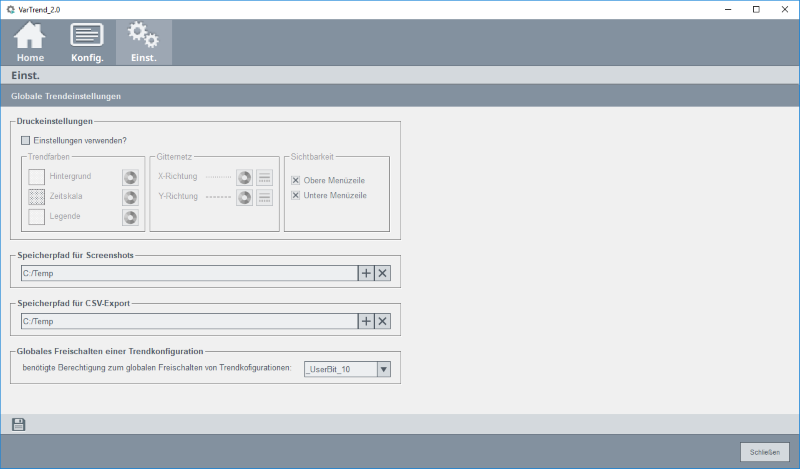Click the 'Speicherpfad für Screenshots' label

[x=76, y=255]
